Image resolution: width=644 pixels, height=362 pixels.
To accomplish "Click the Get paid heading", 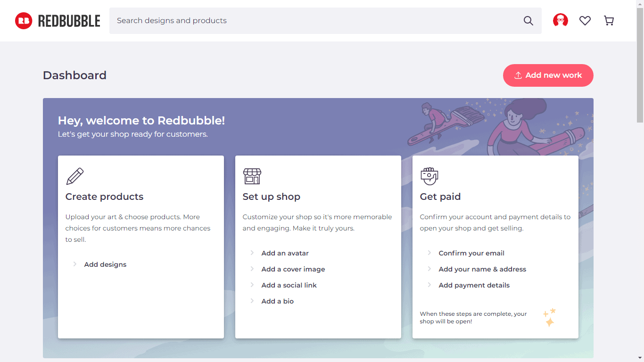I will pos(440,197).
